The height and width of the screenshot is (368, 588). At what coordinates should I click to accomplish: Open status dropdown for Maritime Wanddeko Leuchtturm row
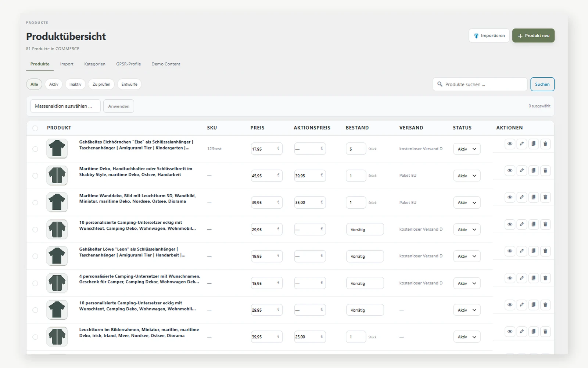click(x=467, y=203)
